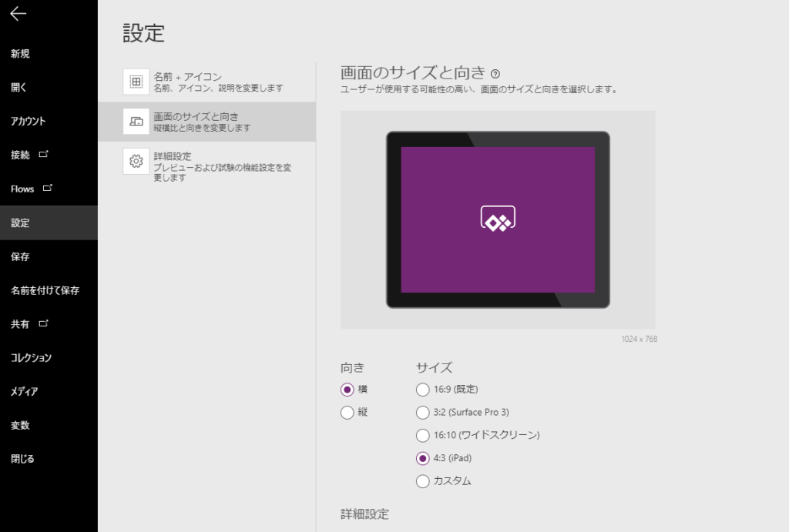
Task: Click external link icon next to Flows
Action: tap(48, 188)
